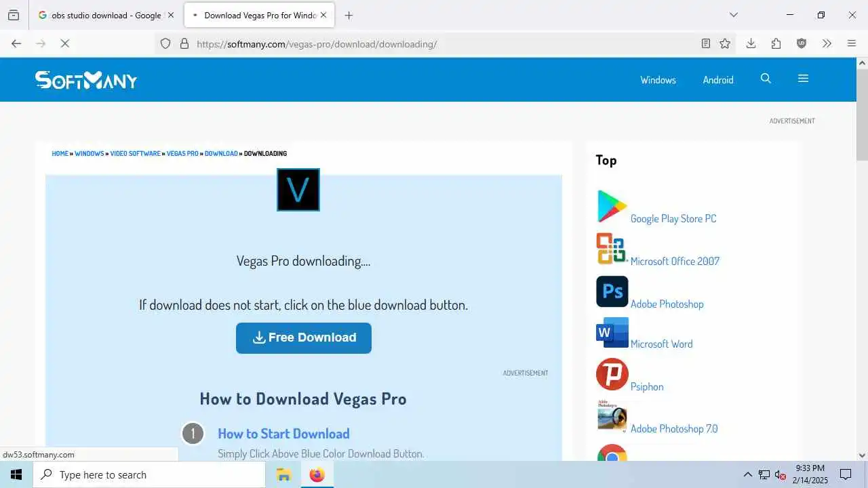Click the Firefox taskbar icon
Image resolution: width=868 pixels, height=488 pixels.
[x=317, y=474]
